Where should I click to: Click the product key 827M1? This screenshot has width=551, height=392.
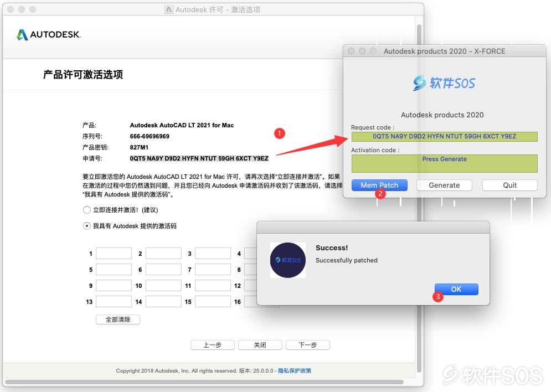[x=139, y=147]
